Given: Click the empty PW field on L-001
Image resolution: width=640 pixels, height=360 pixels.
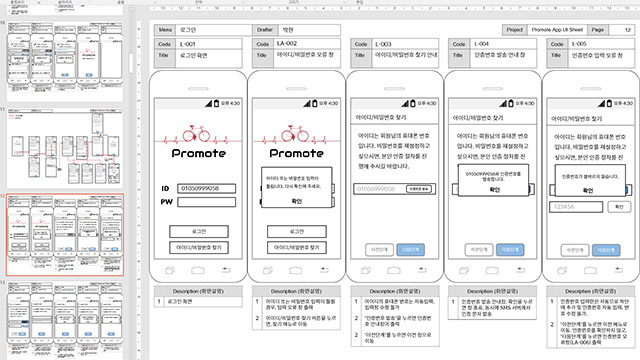Looking at the screenshot, I should coord(207,202).
